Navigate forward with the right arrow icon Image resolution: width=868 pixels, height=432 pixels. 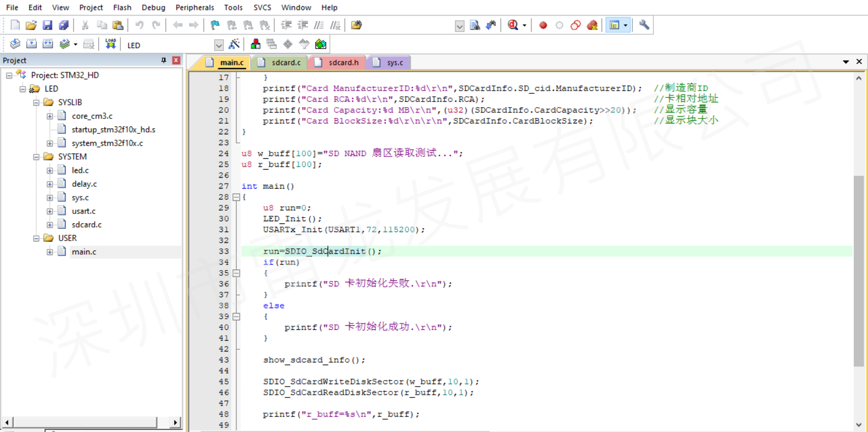click(193, 25)
